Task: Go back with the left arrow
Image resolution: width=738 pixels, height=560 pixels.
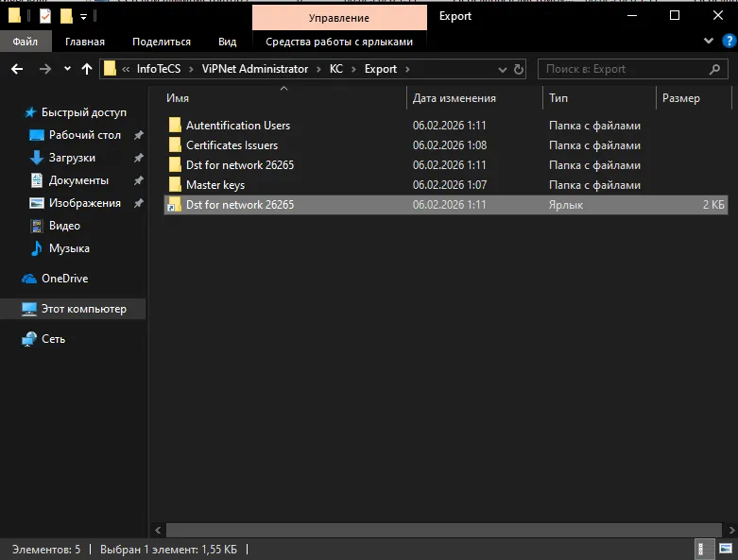Action: [17, 69]
